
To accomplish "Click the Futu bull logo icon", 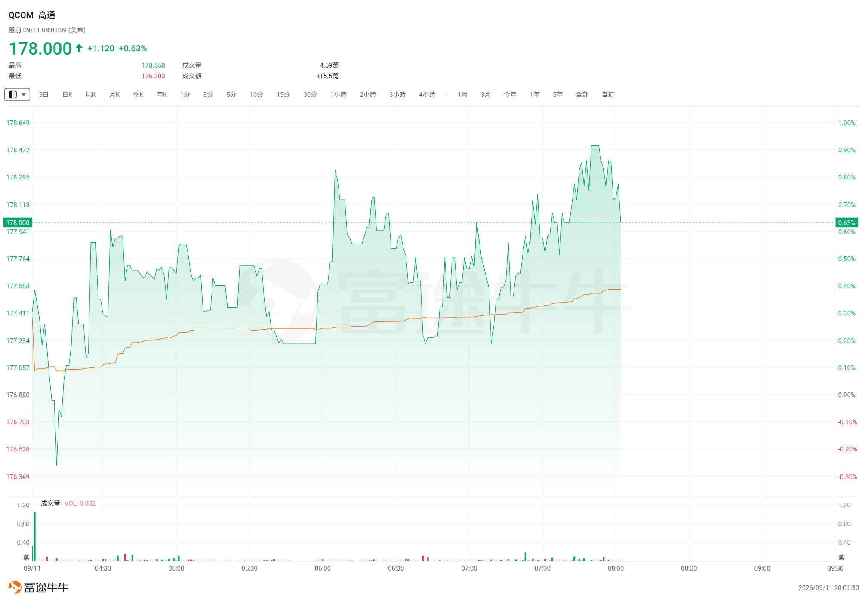I will coord(15,587).
